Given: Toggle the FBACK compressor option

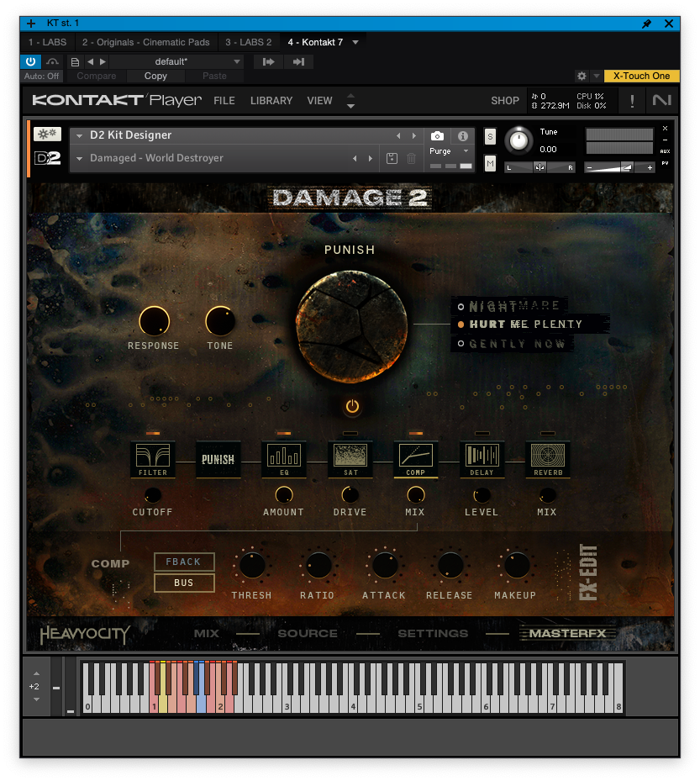Looking at the screenshot, I should [184, 562].
